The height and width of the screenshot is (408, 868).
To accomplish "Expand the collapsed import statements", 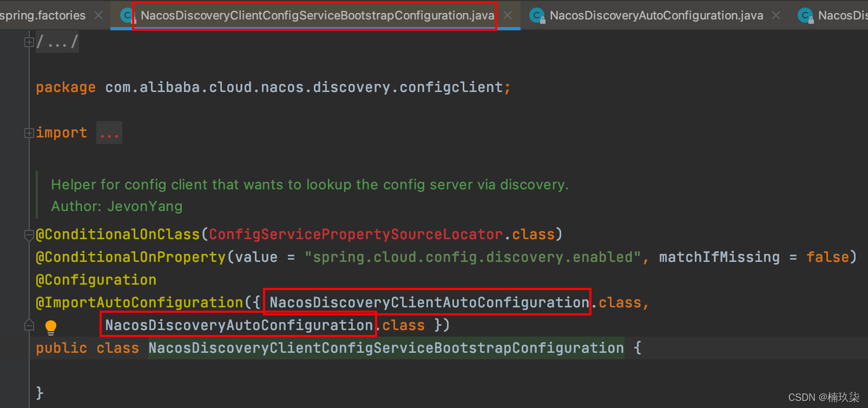I will (x=29, y=133).
